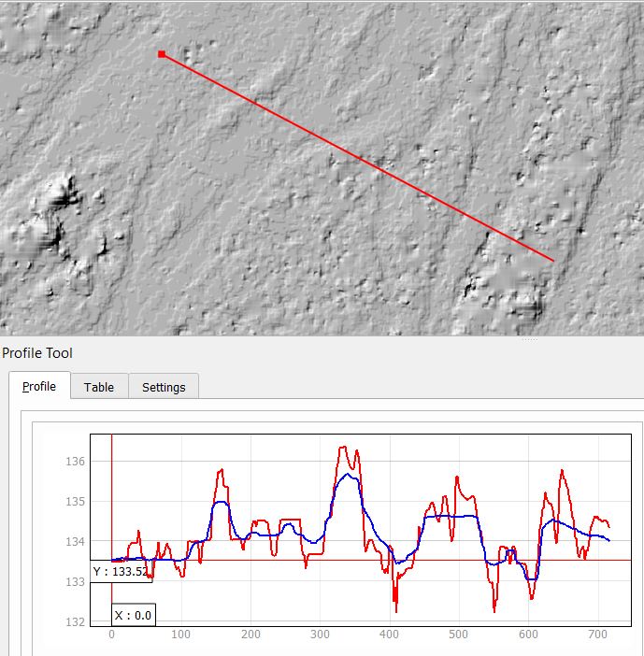Switch to the Profile tab
Screen dimensions: 644x656
tap(39, 385)
